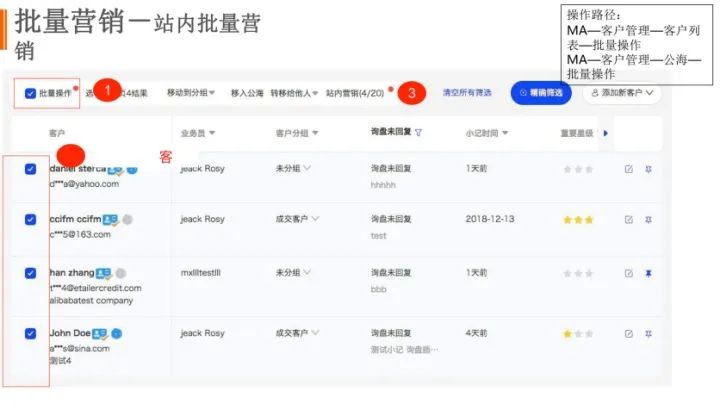Click the contact card icon beside han zhang
This screenshot has width=720, height=410.
[103, 274]
